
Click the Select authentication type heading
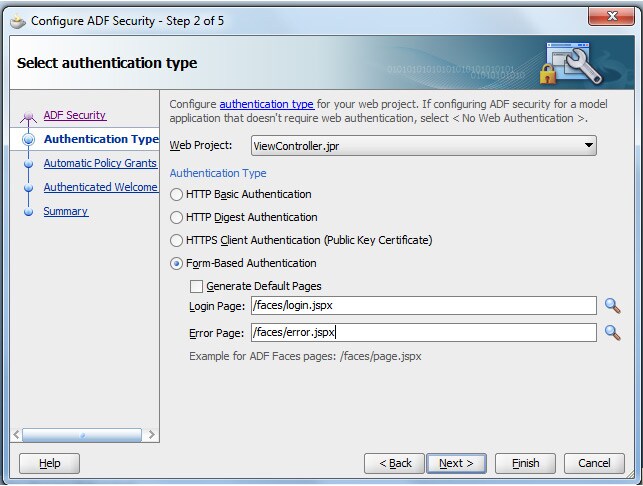107,63
